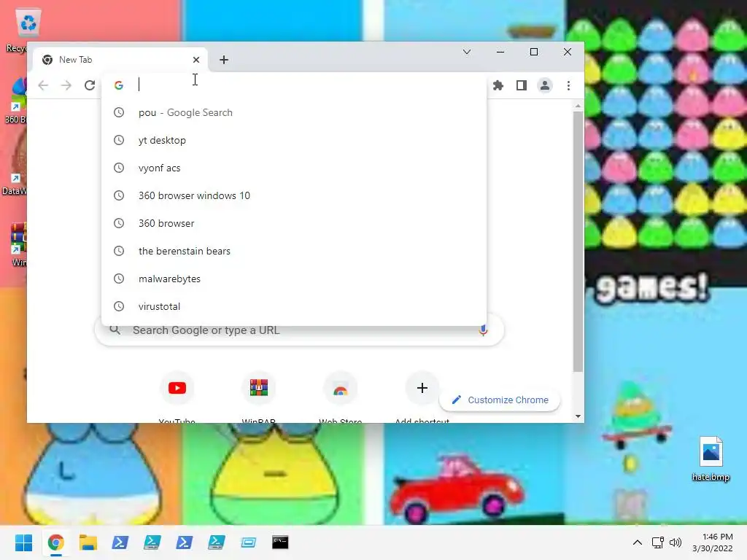Image resolution: width=747 pixels, height=560 pixels.
Task: Select the hate.bmp desktop file
Action: click(711, 459)
